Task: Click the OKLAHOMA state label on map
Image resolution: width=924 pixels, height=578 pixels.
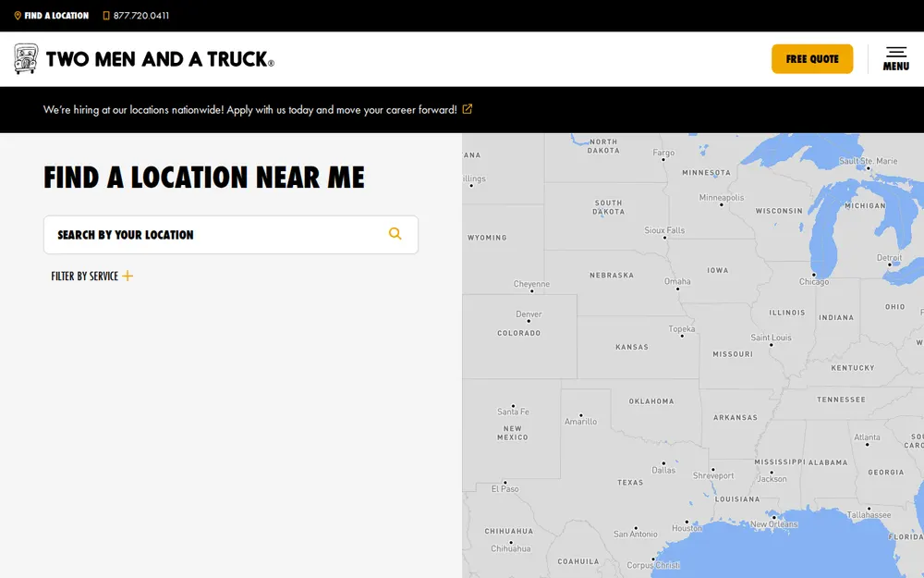Action: (x=651, y=401)
